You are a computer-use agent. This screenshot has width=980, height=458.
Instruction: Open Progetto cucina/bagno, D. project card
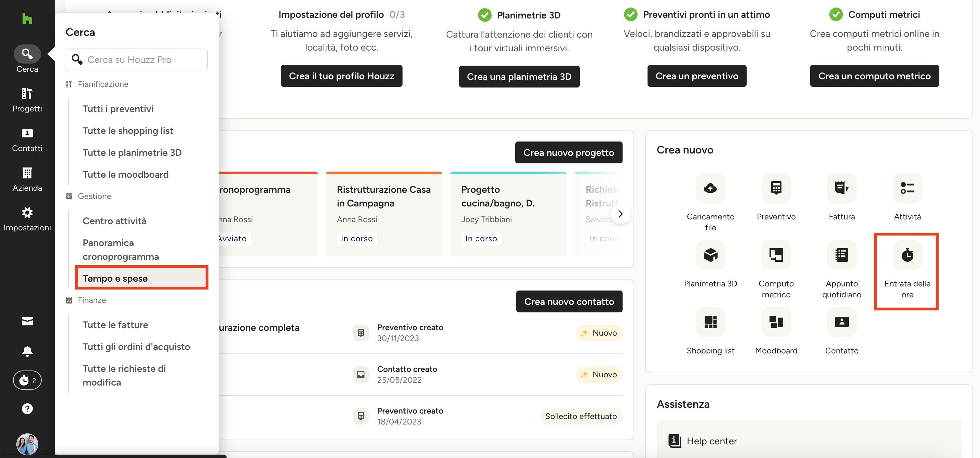coord(508,214)
